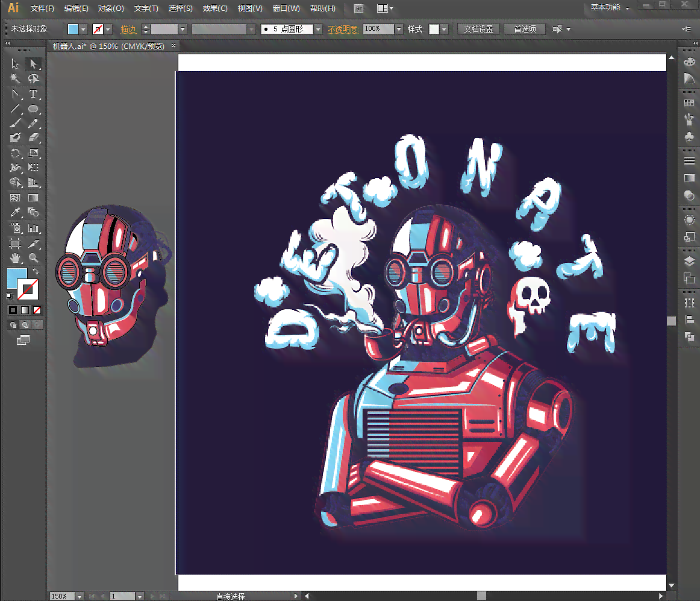Viewport: 700px width, 601px height.
Task: Choose the Symbol Sprayer tool
Action: [x=15, y=228]
